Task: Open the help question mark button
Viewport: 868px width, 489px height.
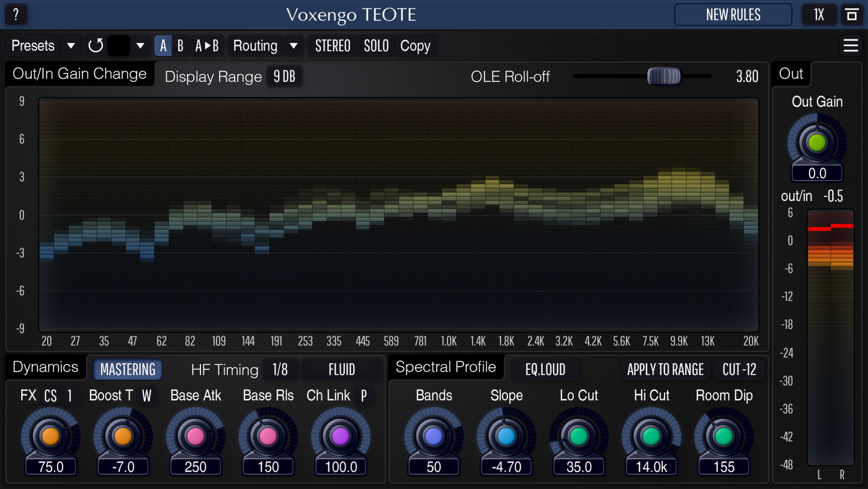Action: (16, 14)
